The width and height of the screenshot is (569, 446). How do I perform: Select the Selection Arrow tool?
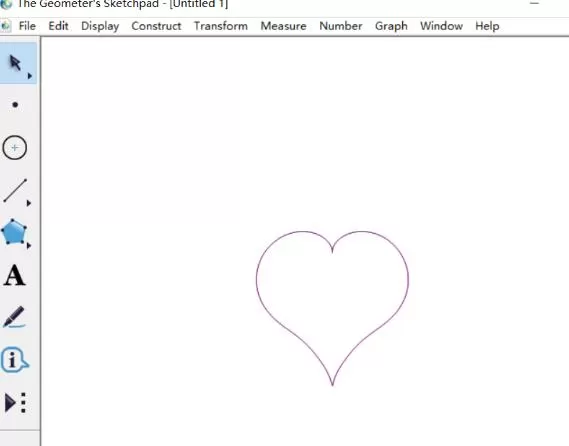click(15, 63)
